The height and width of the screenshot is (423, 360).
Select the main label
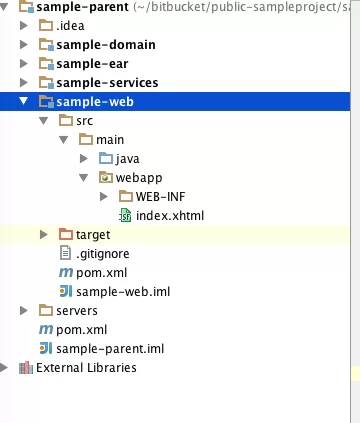pos(110,140)
